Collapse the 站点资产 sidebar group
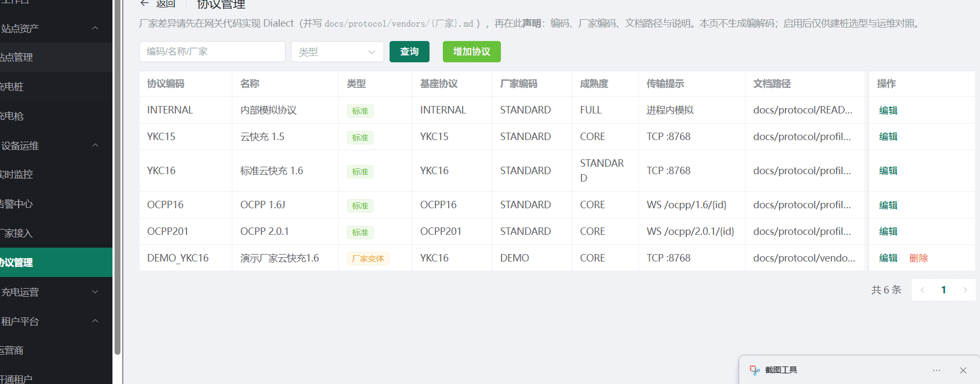This screenshot has width=980, height=384. [56, 28]
